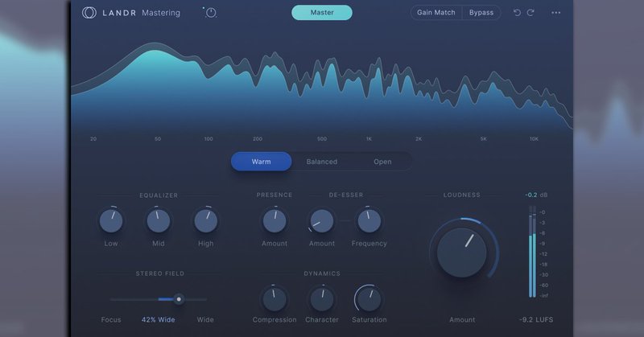Click the -9.2 LUFS readout
The image size is (644, 337).
(x=536, y=320)
